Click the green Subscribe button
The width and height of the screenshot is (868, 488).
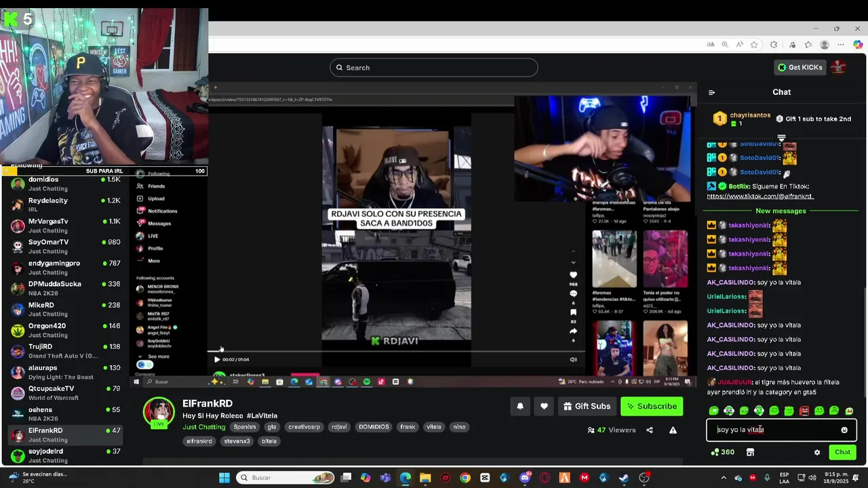coord(652,406)
